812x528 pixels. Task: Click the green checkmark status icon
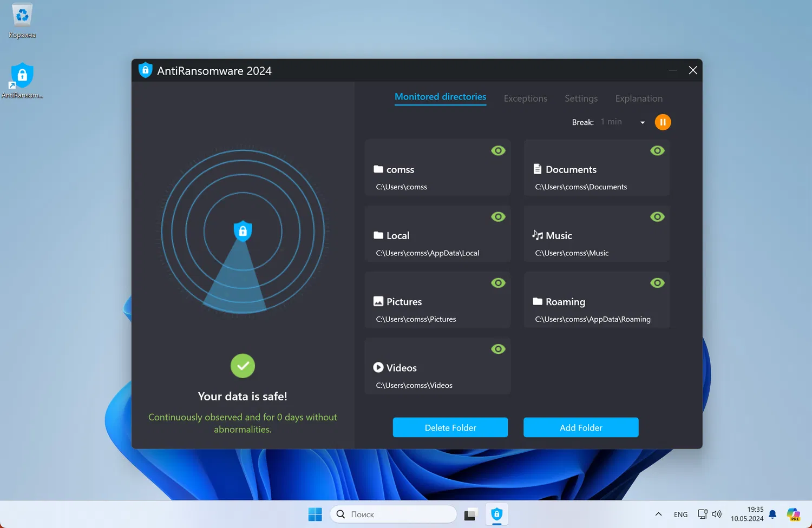click(243, 366)
